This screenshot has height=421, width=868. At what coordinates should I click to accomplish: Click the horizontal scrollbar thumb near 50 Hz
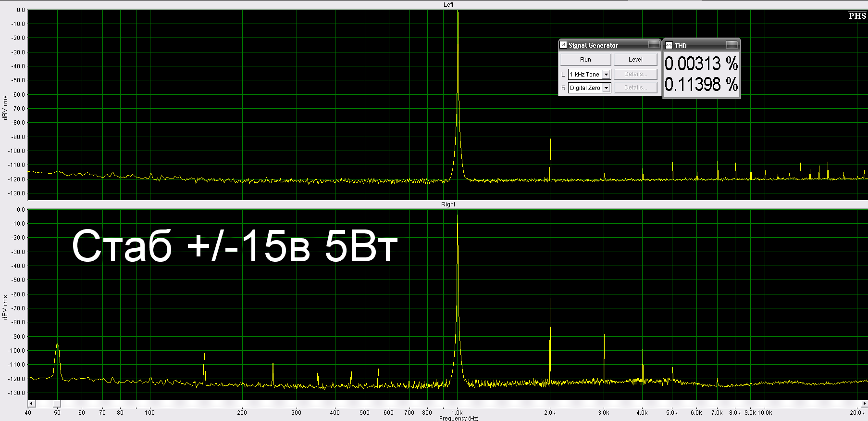[57, 403]
